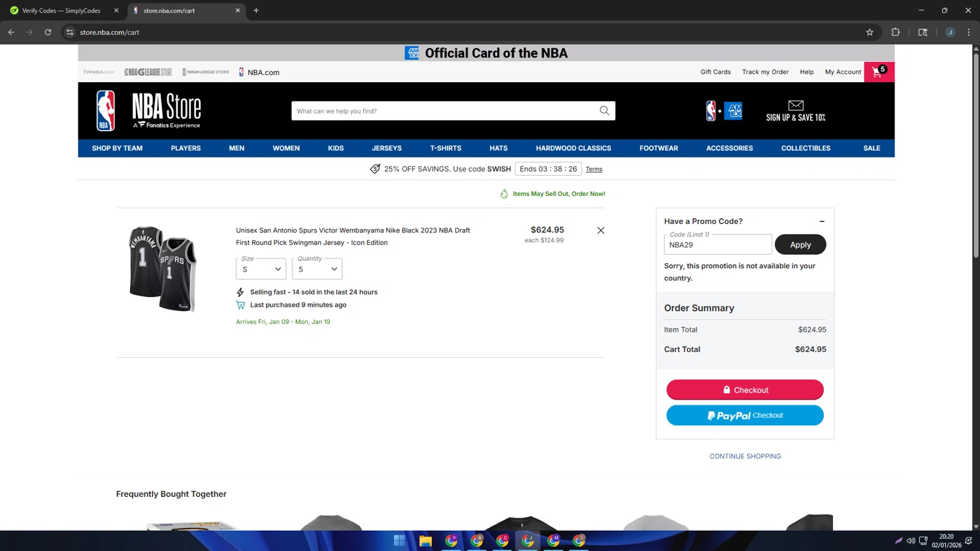Image resolution: width=980 pixels, height=551 pixels.
Task: Click the taskbar volume icon
Action: (911, 541)
